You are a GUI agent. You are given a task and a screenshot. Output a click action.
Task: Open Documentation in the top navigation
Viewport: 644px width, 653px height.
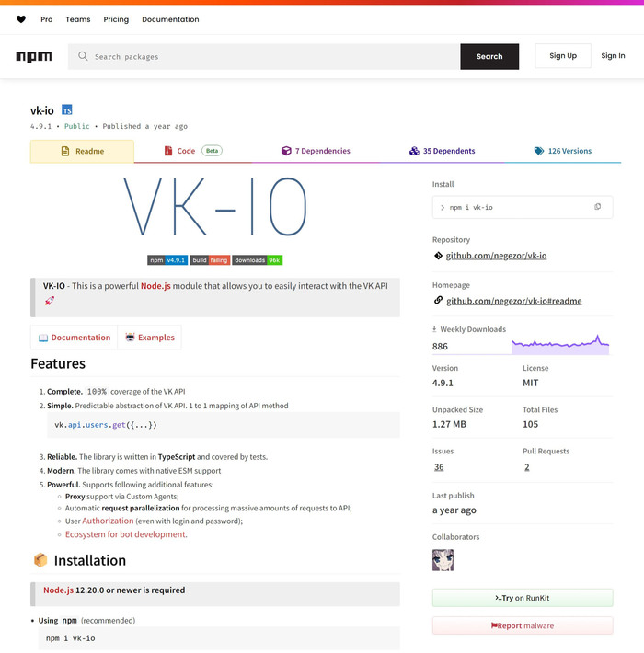pyautogui.click(x=170, y=19)
